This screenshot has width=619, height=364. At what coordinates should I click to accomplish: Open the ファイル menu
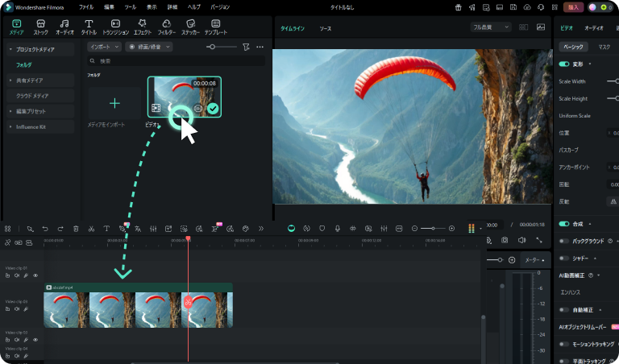coord(86,7)
